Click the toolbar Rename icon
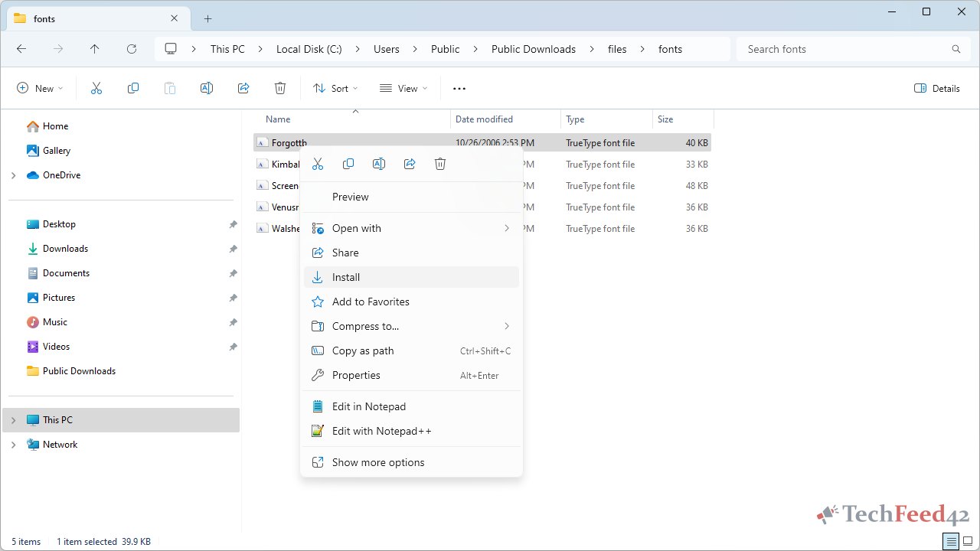 [x=207, y=88]
